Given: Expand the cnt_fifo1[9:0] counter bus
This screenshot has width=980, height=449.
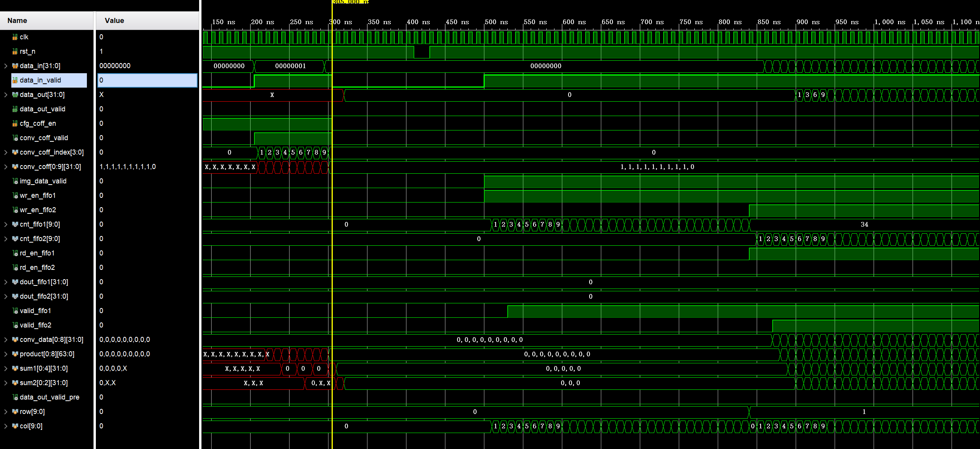Looking at the screenshot, I should tap(5, 224).
